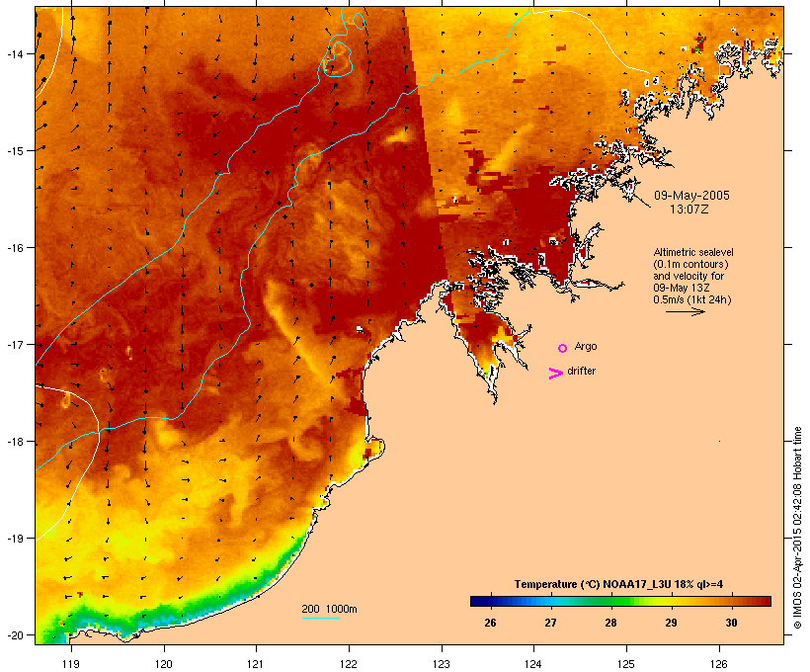Click longitude axis label 122
This screenshot has width=810, height=672.
pyautogui.click(x=349, y=664)
